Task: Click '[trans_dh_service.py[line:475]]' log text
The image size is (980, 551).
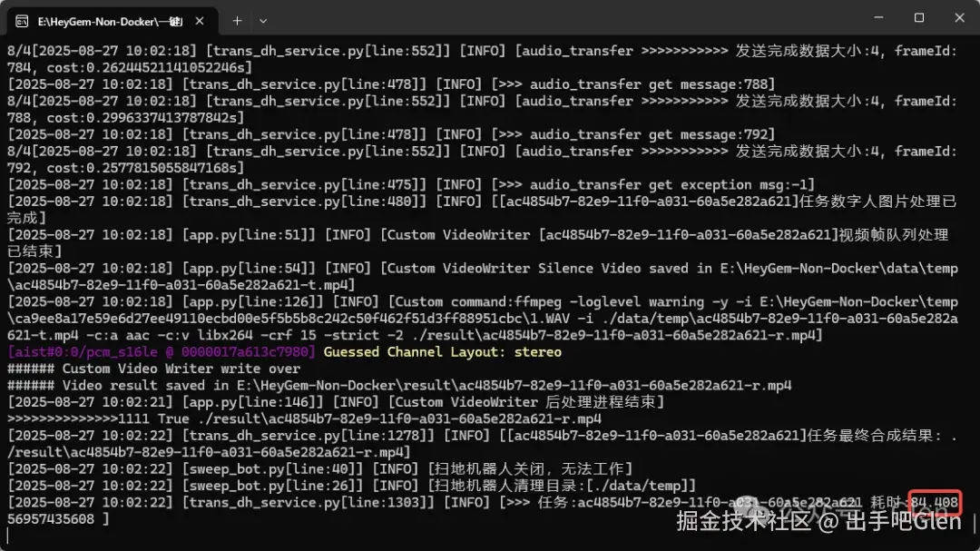Action: tap(304, 184)
